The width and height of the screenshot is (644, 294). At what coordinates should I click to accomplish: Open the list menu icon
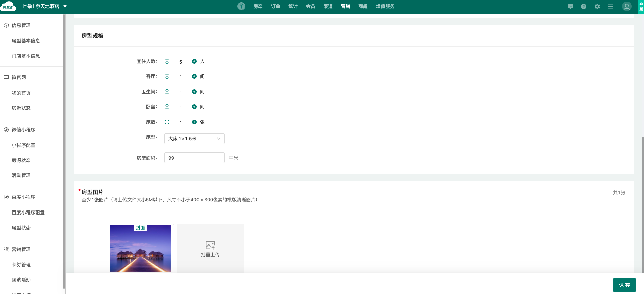[x=611, y=6]
